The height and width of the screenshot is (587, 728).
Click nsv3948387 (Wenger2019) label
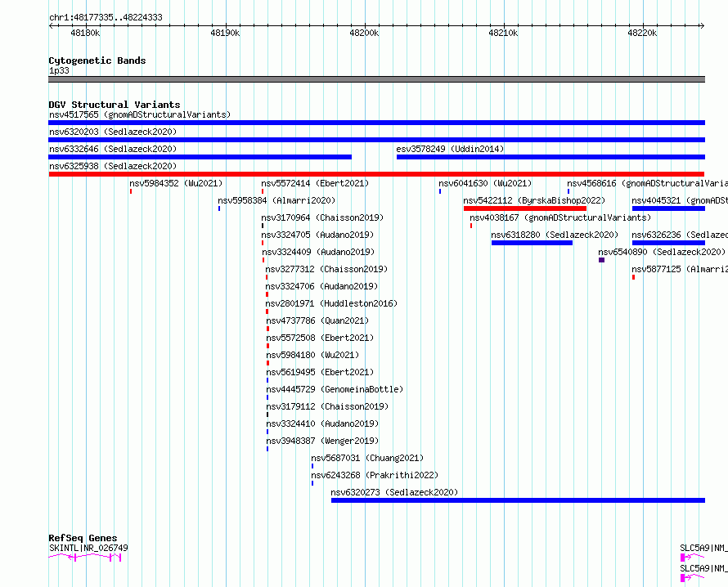pyautogui.click(x=322, y=441)
